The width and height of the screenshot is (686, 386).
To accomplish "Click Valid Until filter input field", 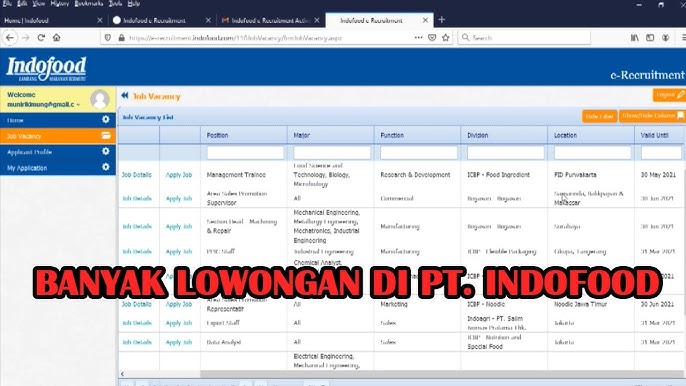I will (661, 152).
